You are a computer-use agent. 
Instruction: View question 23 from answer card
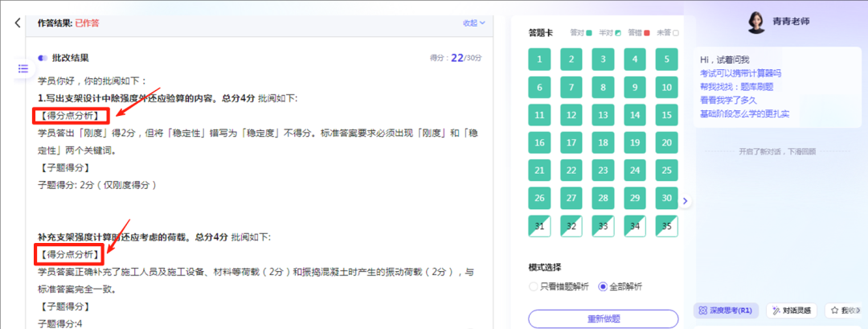603,170
